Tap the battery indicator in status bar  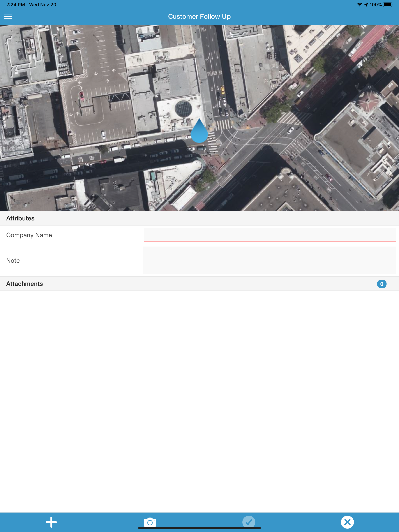(388, 4)
